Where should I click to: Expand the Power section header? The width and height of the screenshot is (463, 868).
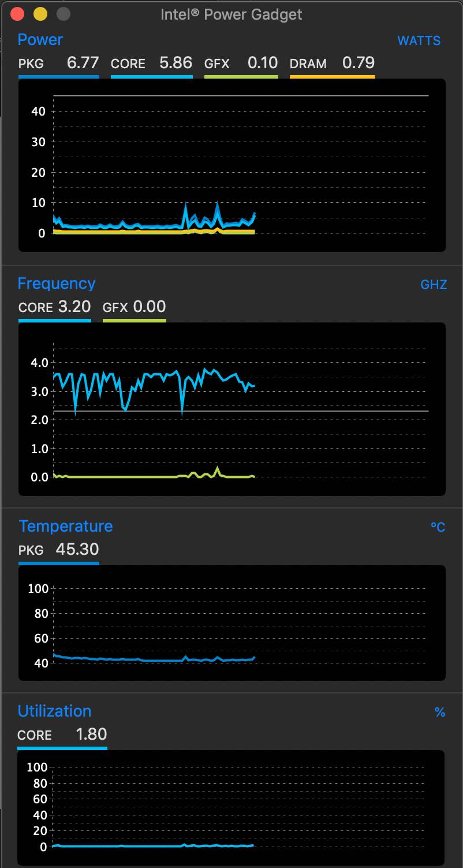click(40, 40)
